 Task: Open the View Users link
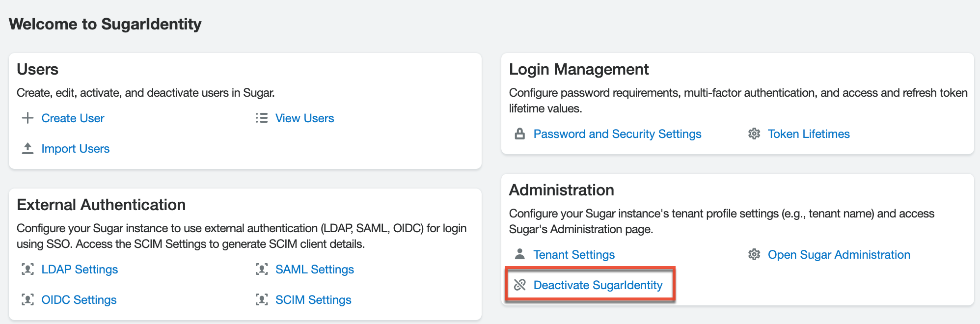pyautogui.click(x=304, y=118)
